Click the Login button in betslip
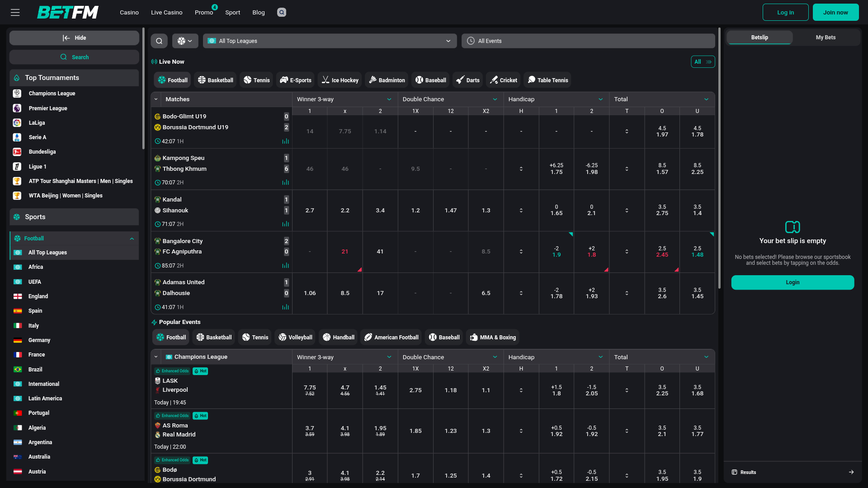 pyautogui.click(x=793, y=282)
